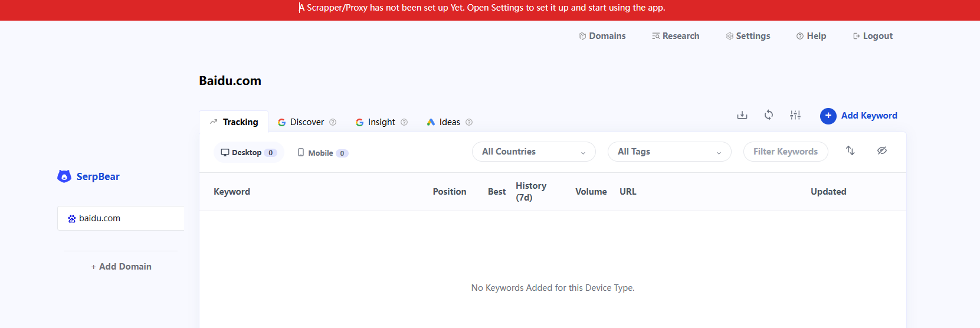This screenshot has width=980, height=328.
Task: Click help icon next to Discover
Action: click(x=333, y=122)
